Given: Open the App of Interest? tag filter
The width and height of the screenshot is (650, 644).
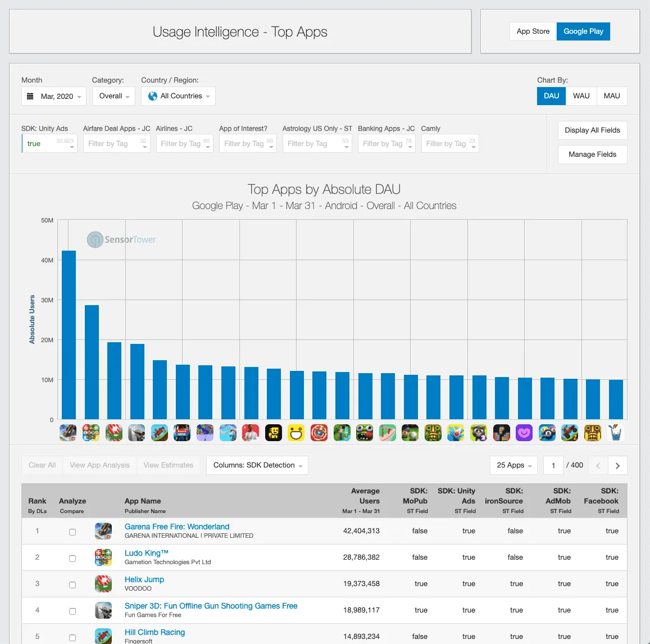Looking at the screenshot, I should click(248, 143).
